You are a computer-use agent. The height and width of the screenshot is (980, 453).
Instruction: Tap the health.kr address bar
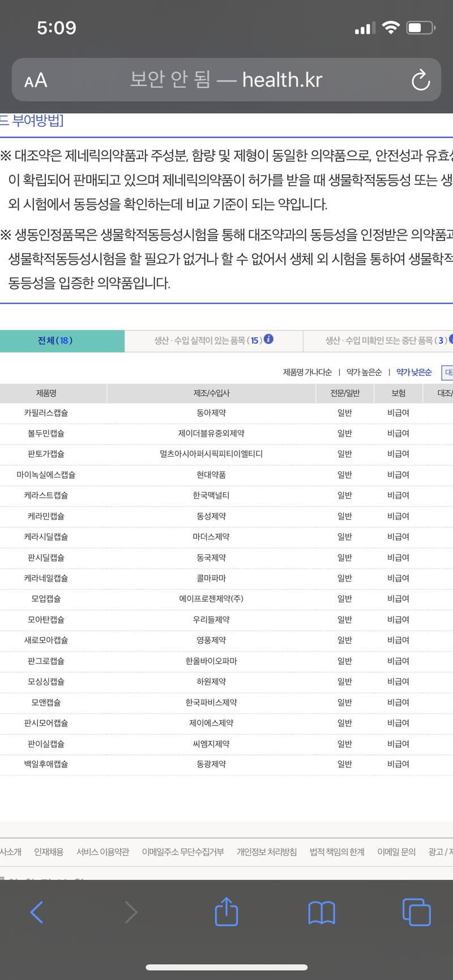pos(226,80)
